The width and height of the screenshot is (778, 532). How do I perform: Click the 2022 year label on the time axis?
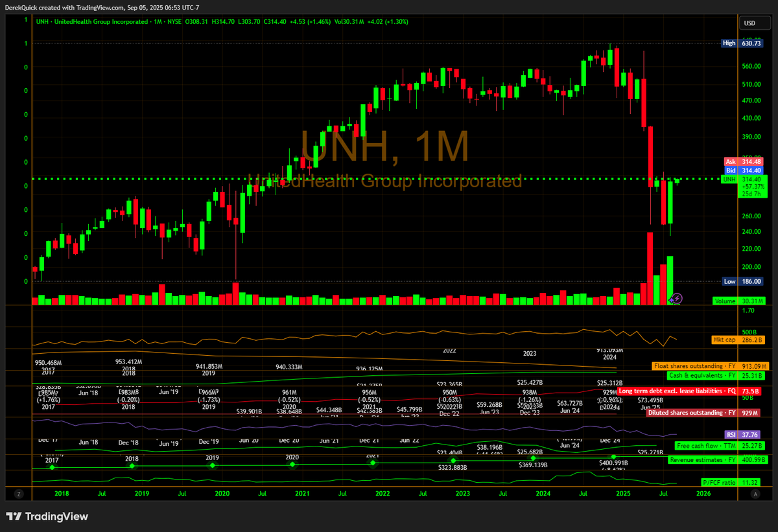tap(383, 494)
